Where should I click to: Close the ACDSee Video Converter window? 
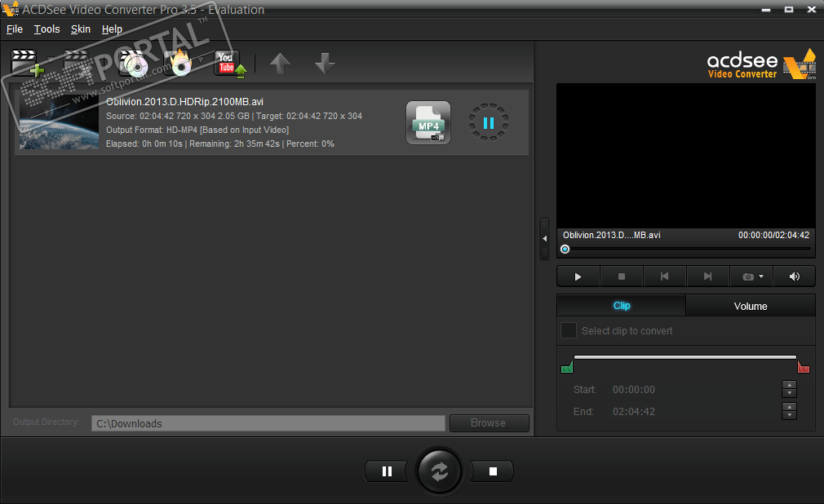pyautogui.click(x=812, y=10)
